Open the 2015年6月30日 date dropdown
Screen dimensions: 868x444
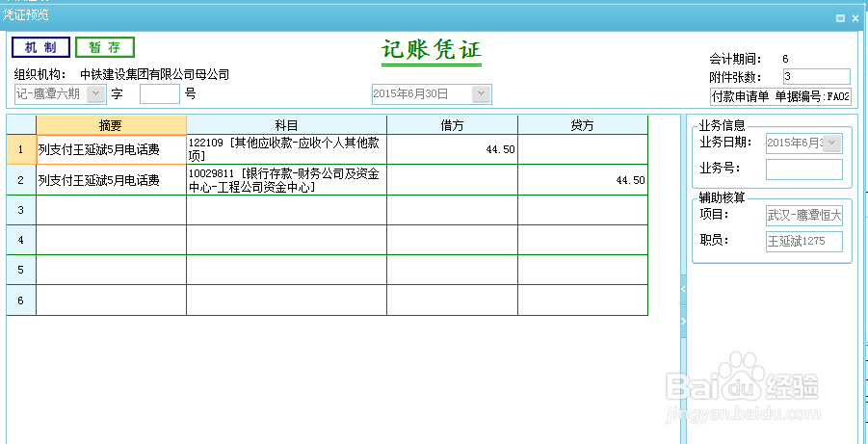(481, 94)
